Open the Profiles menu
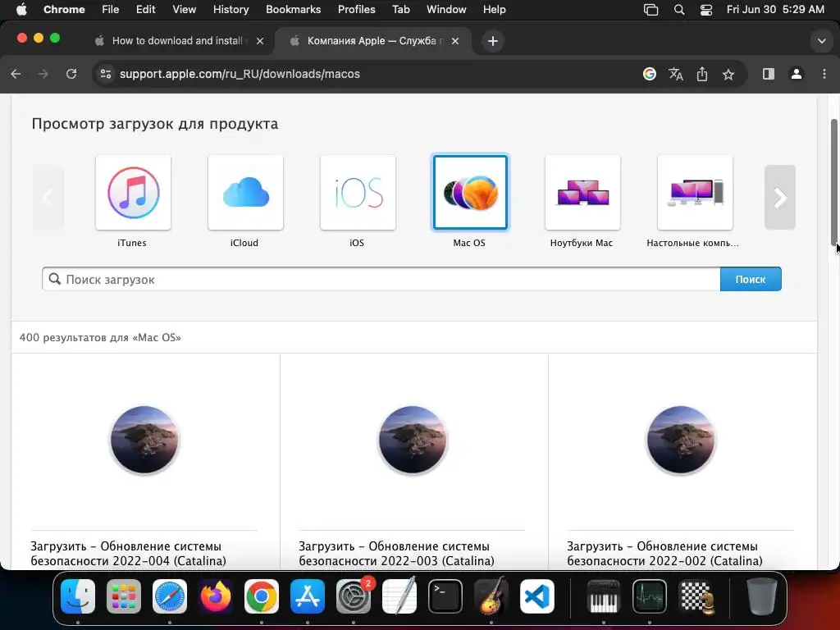Screen dimensions: 840x630 356,9
